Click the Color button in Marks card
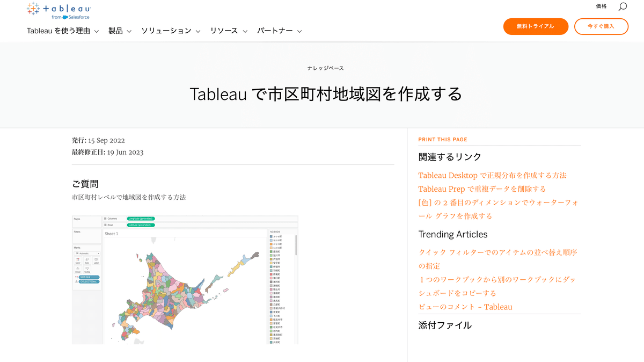 pos(78,260)
